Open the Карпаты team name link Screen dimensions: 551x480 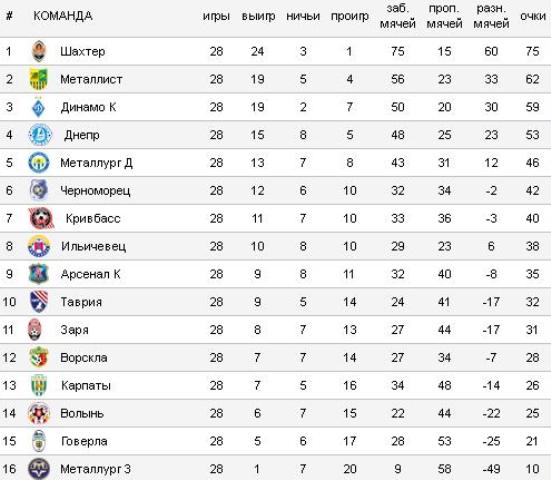[86, 385]
